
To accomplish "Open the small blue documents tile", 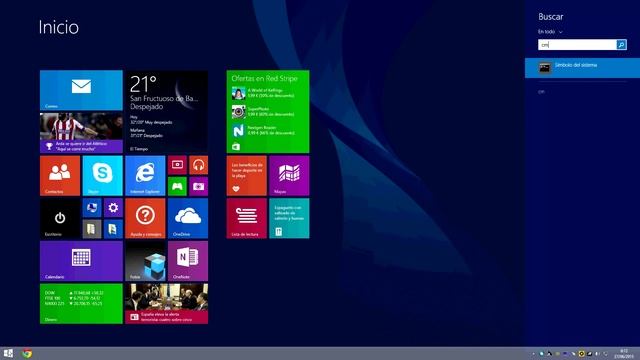I will pyautogui.click(x=113, y=229).
